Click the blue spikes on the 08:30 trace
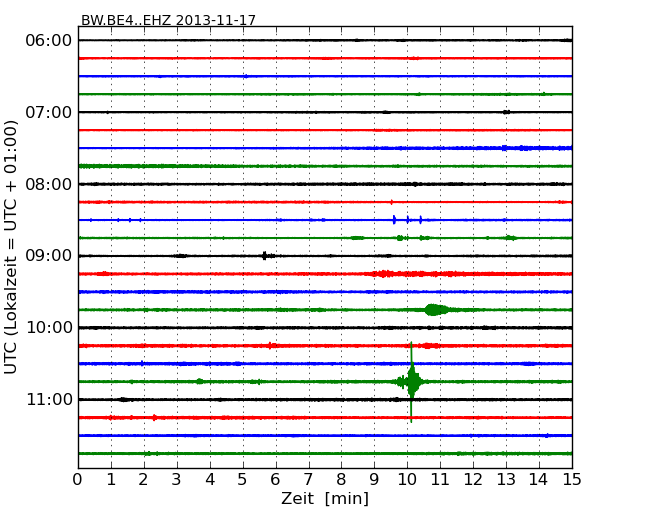Screen dimensions: 650x520 [x=406, y=220]
